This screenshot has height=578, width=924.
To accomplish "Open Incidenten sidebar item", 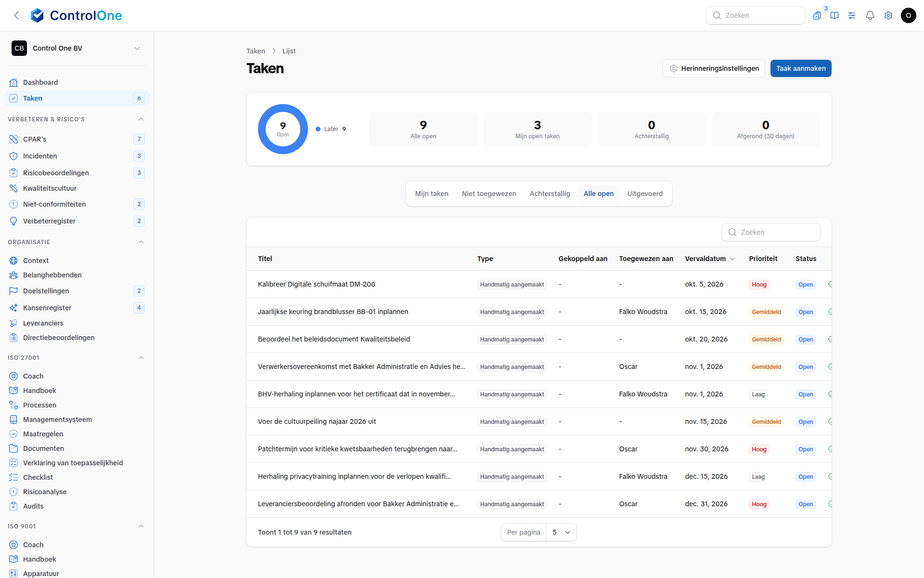I will (77, 156).
